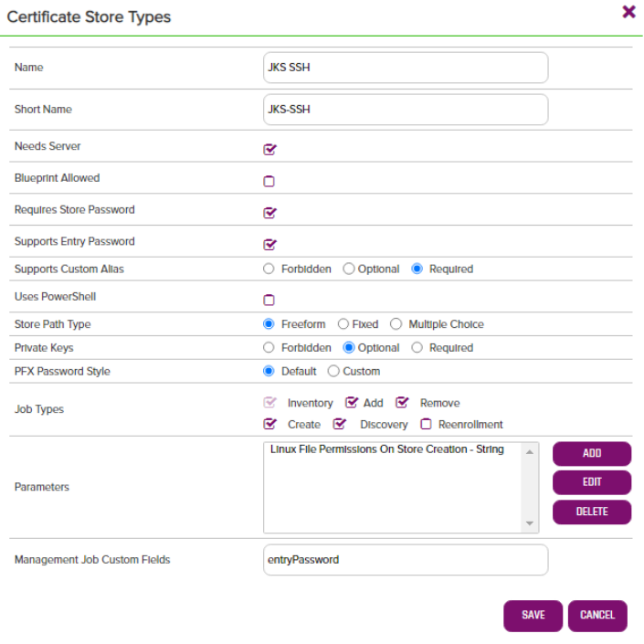Click the Edit parameter button
The width and height of the screenshot is (644, 644).
(591, 482)
